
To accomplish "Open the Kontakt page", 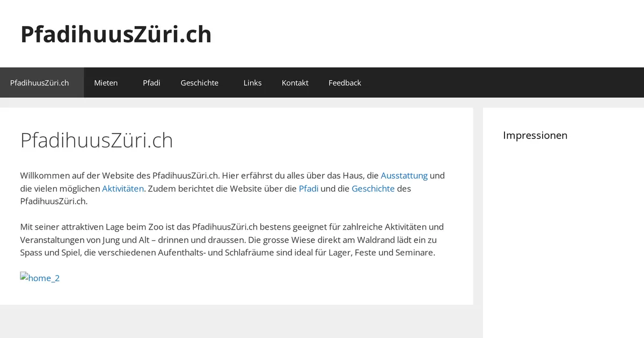I will (295, 83).
